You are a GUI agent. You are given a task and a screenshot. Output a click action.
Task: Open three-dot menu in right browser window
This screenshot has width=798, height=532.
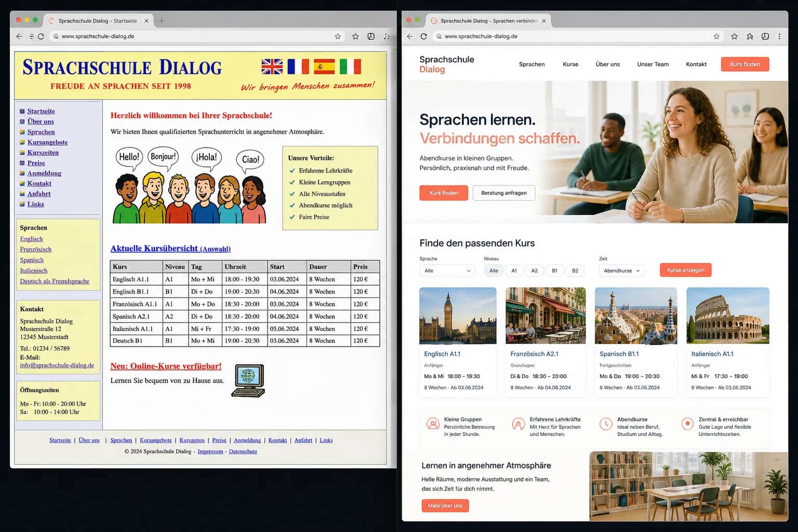point(779,36)
